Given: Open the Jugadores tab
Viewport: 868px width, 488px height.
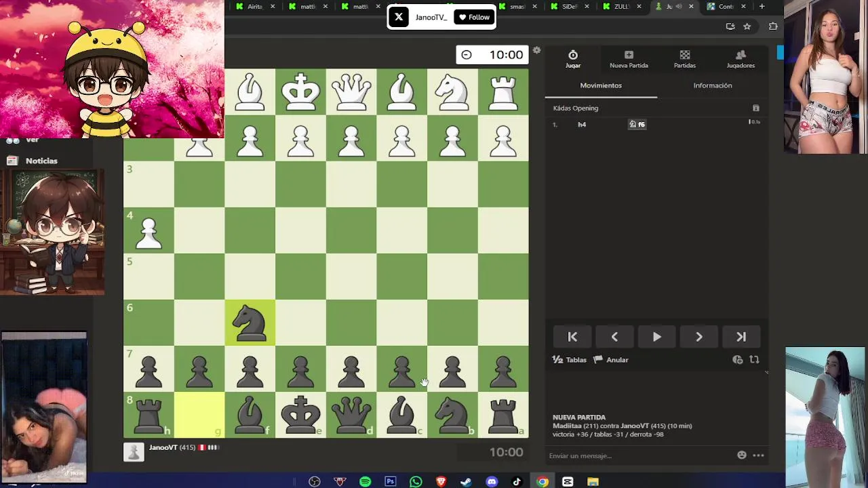Looking at the screenshot, I should point(741,59).
